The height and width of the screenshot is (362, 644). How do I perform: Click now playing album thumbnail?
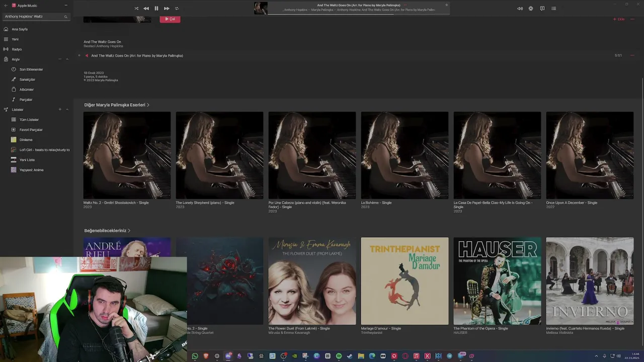click(x=261, y=8)
